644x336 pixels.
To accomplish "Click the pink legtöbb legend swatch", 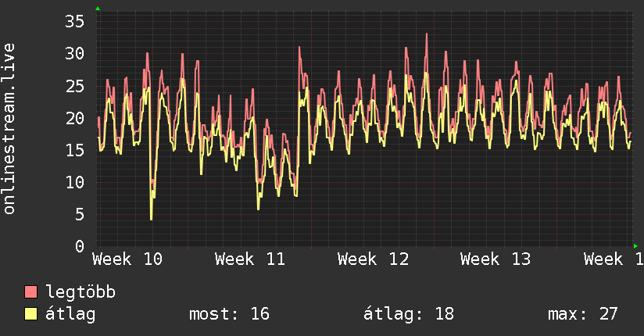I will pos(30,291).
